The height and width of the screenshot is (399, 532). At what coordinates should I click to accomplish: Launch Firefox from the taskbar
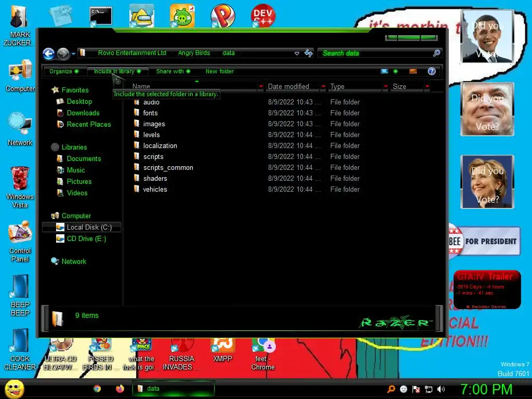[x=120, y=389]
